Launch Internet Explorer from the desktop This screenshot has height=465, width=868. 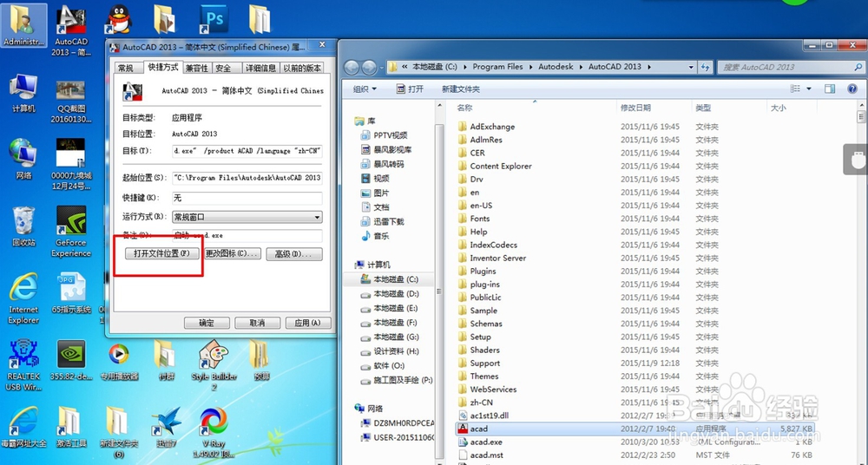point(23,298)
